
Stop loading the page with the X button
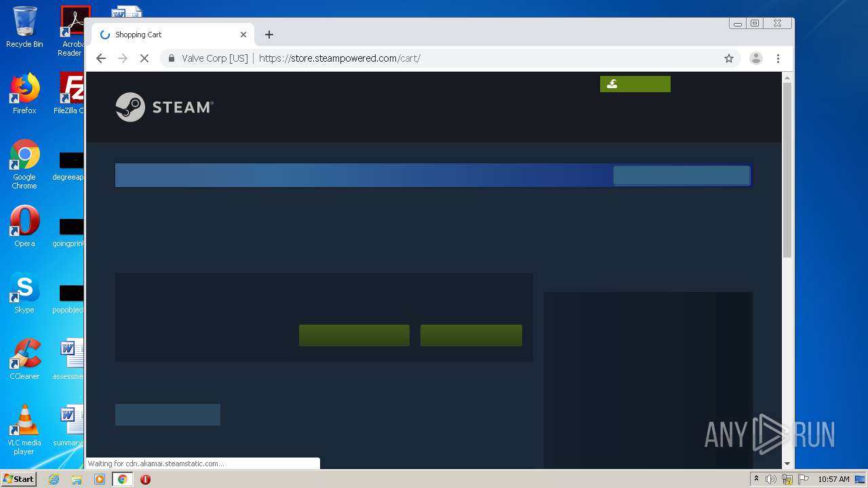pos(144,58)
